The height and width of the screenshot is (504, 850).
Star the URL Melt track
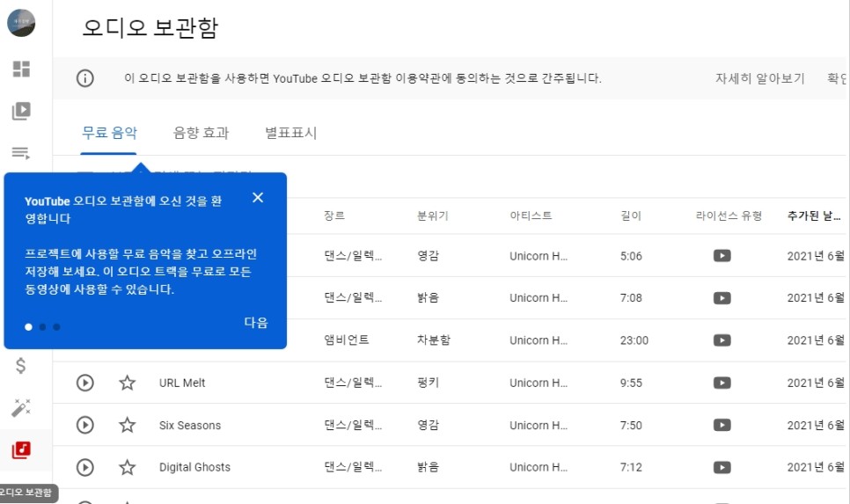click(x=128, y=383)
